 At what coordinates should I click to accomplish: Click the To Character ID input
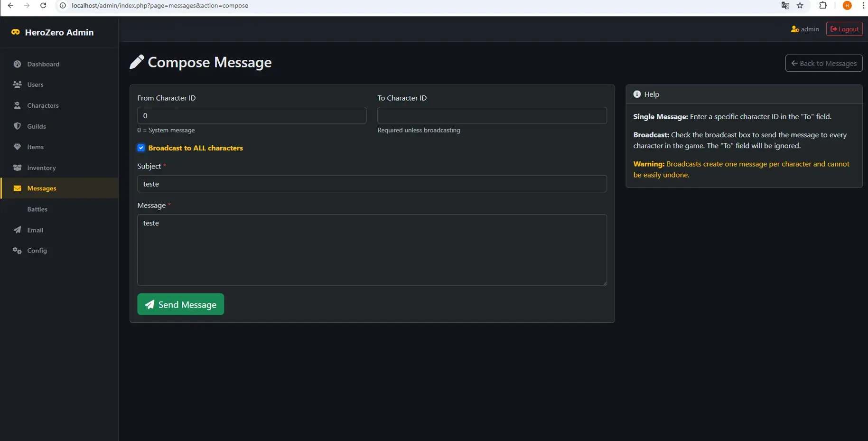click(492, 115)
